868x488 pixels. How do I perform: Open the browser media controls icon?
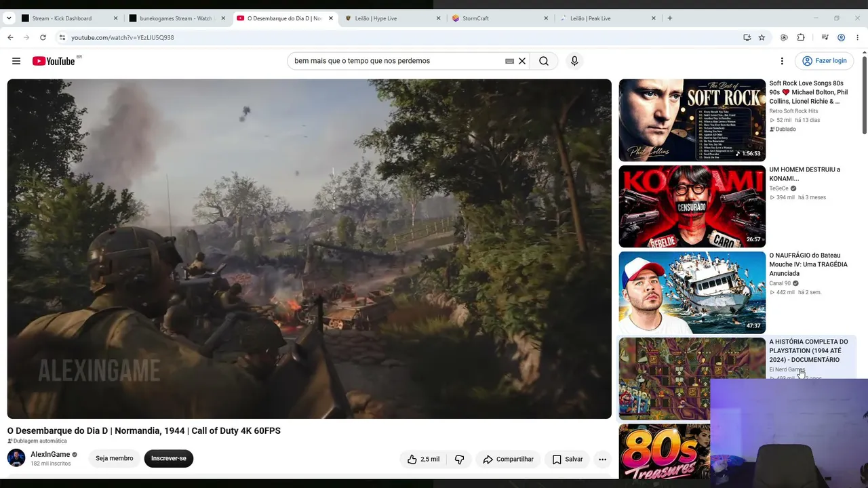pyautogui.click(x=825, y=37)
